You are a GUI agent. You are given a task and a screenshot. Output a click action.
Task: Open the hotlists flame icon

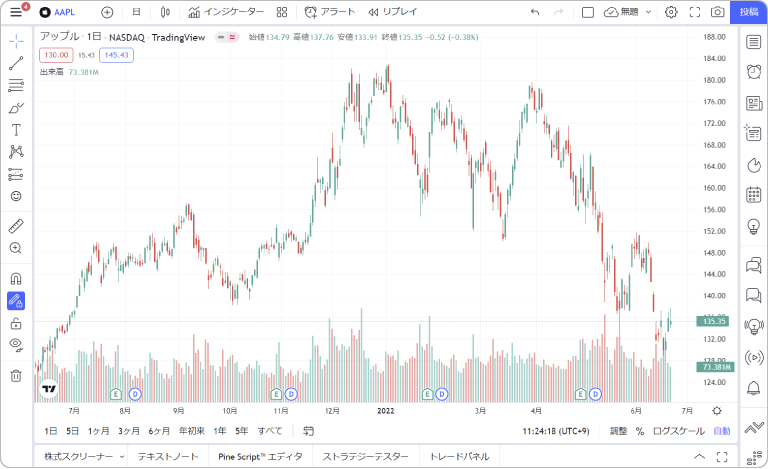click(x=754, y=165)
